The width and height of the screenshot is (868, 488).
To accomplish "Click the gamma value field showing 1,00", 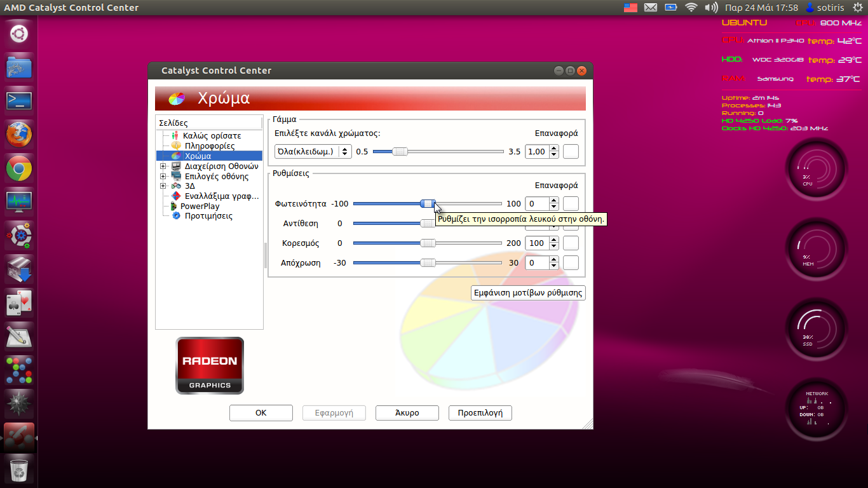I will 538,151.
